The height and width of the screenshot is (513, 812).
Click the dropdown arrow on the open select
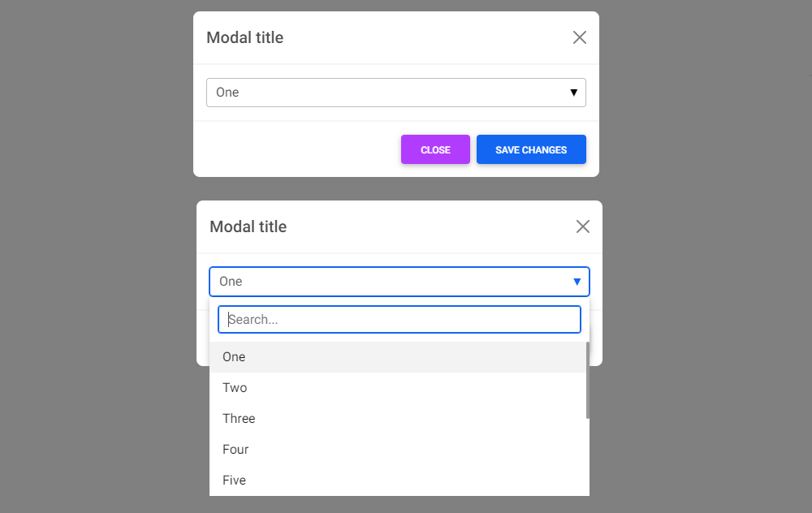click(577, 281)
